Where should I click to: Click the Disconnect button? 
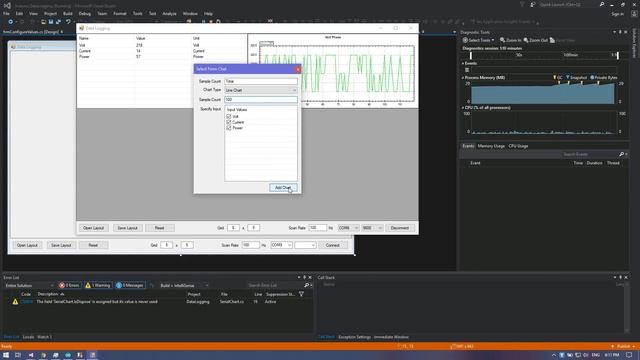coord(400,228)
